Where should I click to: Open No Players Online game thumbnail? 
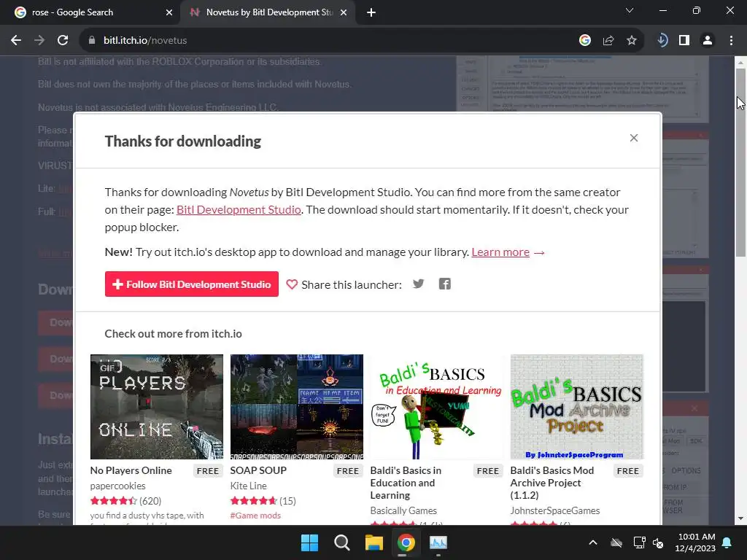[157, 407]
